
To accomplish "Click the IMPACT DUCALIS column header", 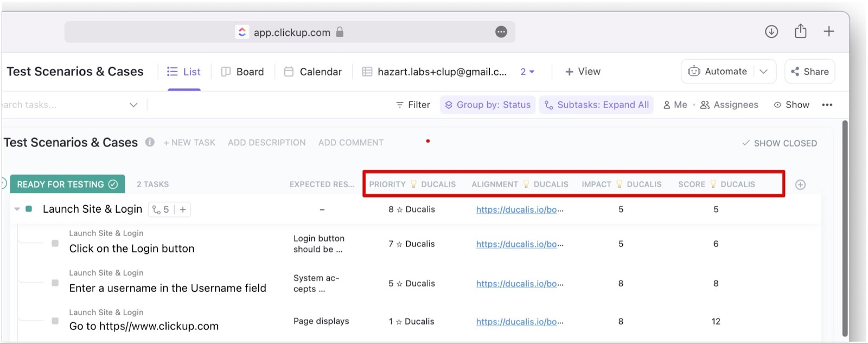I will coord(622,184).
